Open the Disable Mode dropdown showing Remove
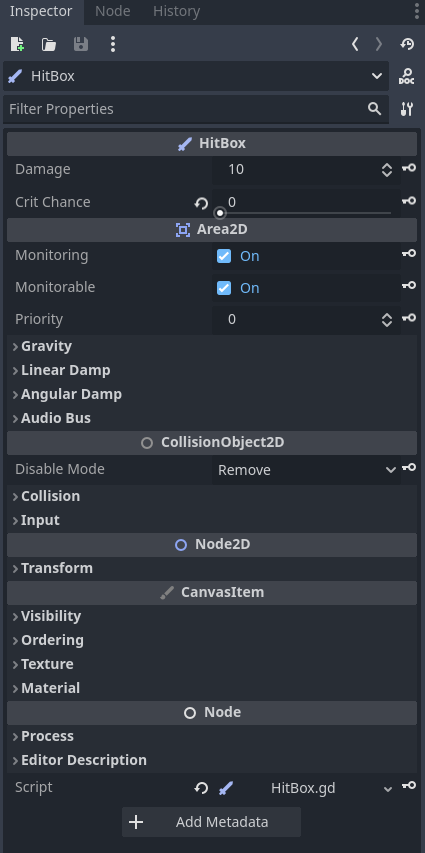This screenshot has height=853, width=425. pyautogui.click(x=306, y=470)
